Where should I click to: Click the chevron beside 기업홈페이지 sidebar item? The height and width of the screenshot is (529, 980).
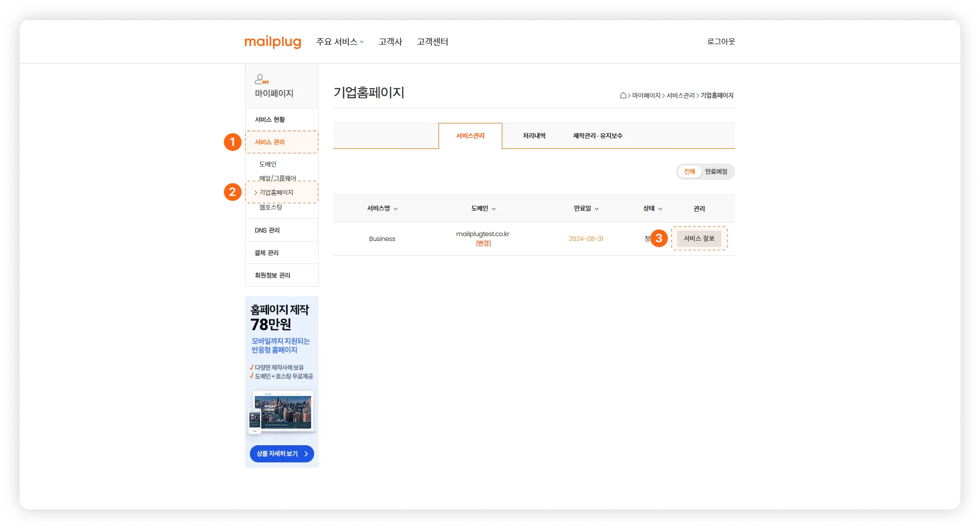pyautogui.click(x=256, y=193)
